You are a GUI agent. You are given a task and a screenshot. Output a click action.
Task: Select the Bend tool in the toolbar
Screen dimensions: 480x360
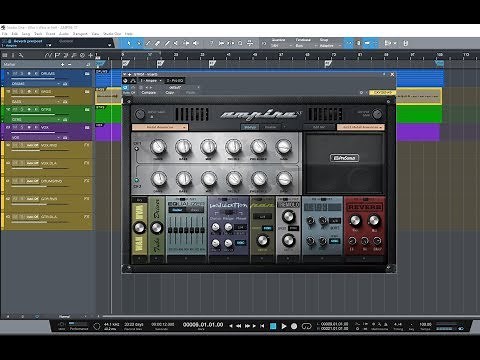[186, 43]
